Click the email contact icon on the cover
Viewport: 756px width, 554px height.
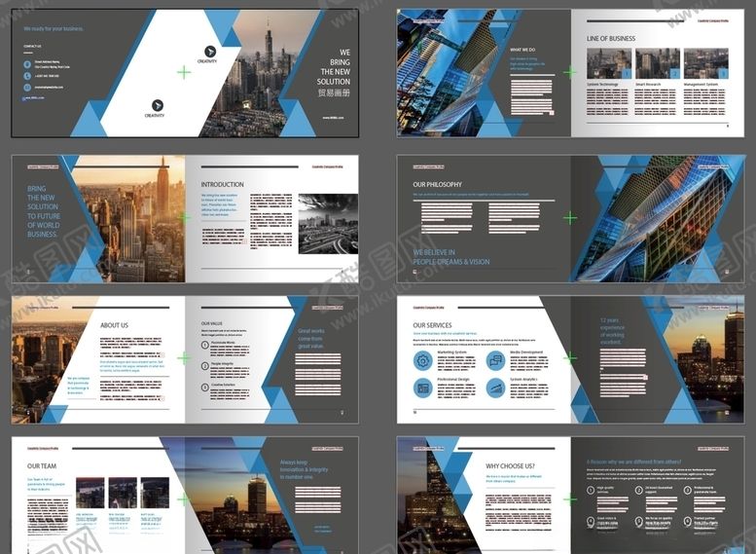pyautogui.click(x=27, y=88)
